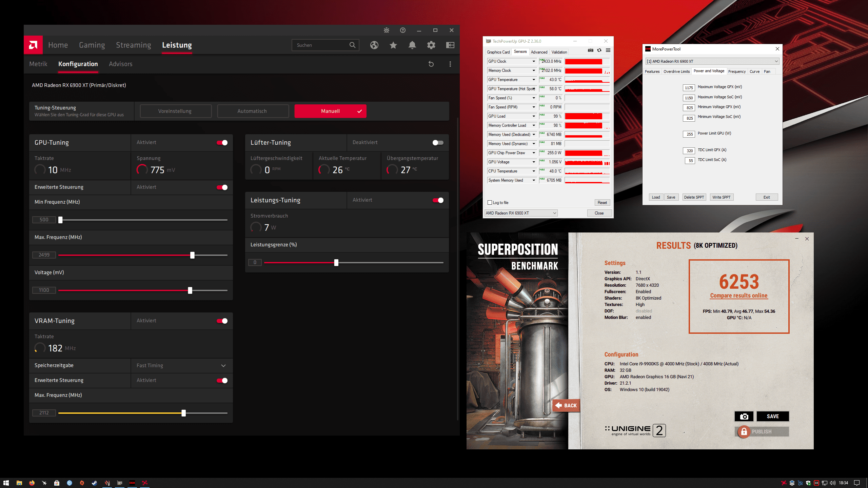This screenshot has height=488, width=868.
Task: Open MorePowerTool Frequency tab
Action: (x=737, y=72)
